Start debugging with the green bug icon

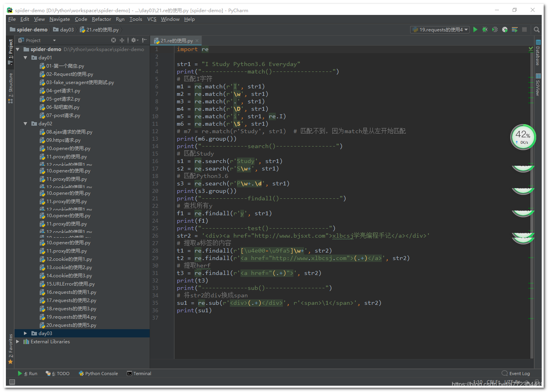click(485, 29)
